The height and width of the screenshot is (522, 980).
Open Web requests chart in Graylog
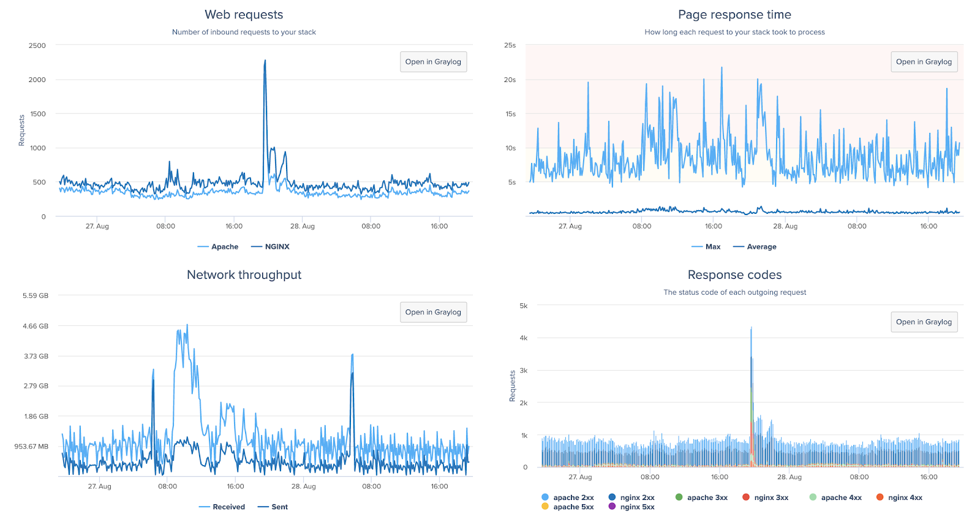[433, 62]
